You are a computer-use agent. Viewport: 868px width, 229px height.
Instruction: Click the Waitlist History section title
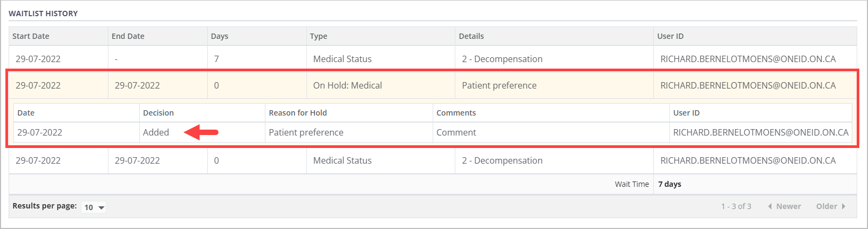43,14
